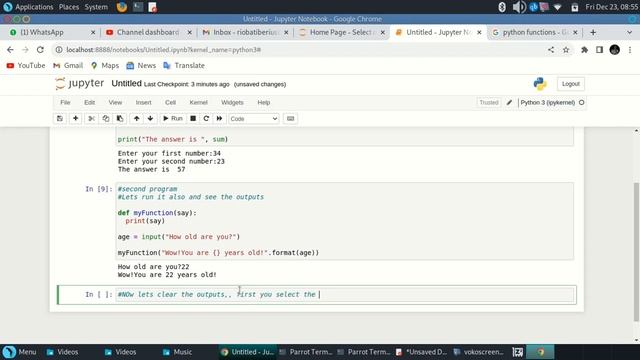Viewport: 640px width, 360px height.
Task: Open the System menu in top panel
Action: coord(96,7)
